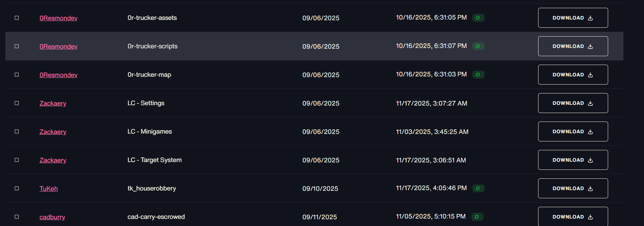The width and height of the screenshot is (644, 226).
Task: Open cadburry author profile link
Action: (x=52, y=217)
